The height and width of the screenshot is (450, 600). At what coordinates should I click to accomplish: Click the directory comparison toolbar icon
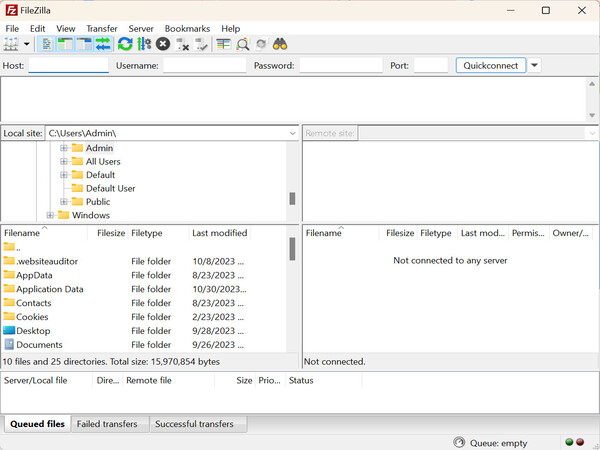click(x=243, y=44)
